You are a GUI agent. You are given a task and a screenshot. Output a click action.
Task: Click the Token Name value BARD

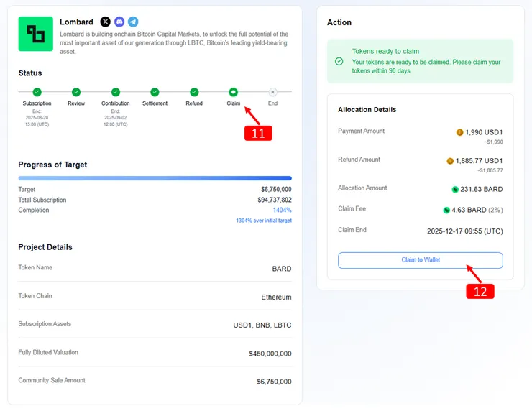click(282, 269)
